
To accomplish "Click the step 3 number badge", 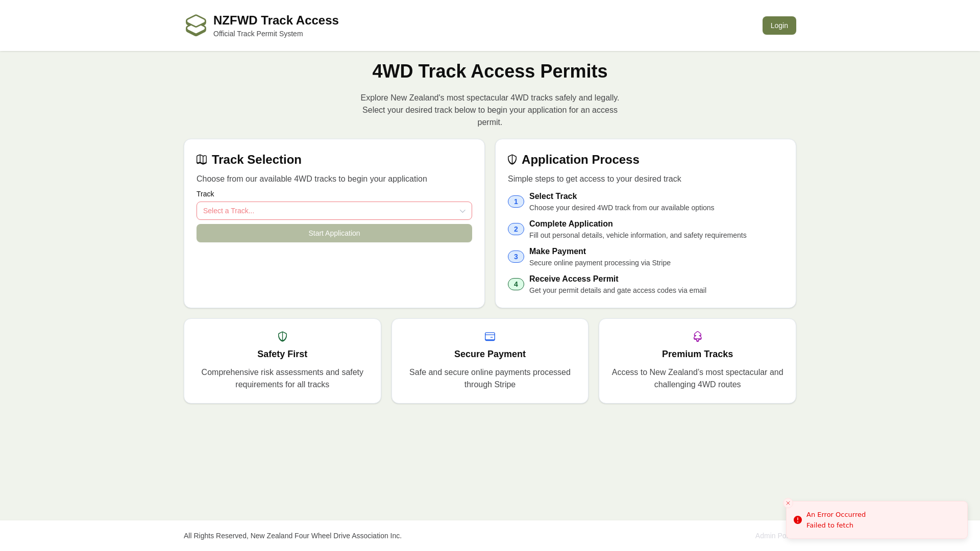I will tap(516, 257).
